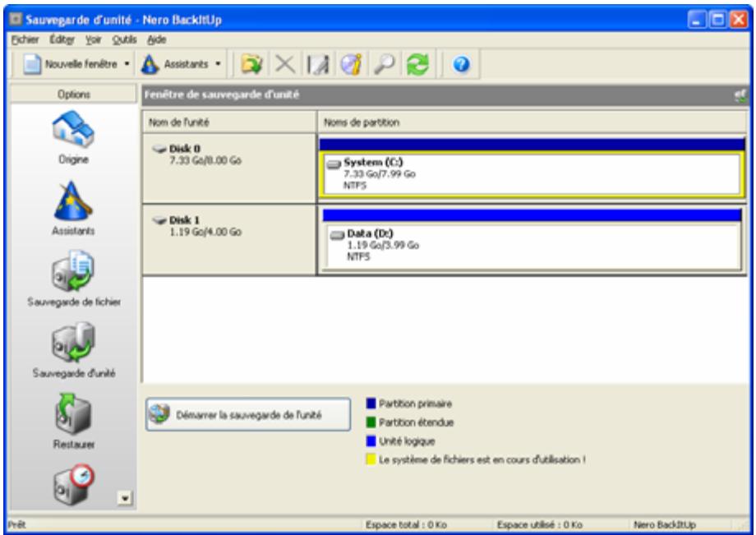Click the Nom de l'unité column header
This screenshot has width=756, height=535.
click(229, 122)
